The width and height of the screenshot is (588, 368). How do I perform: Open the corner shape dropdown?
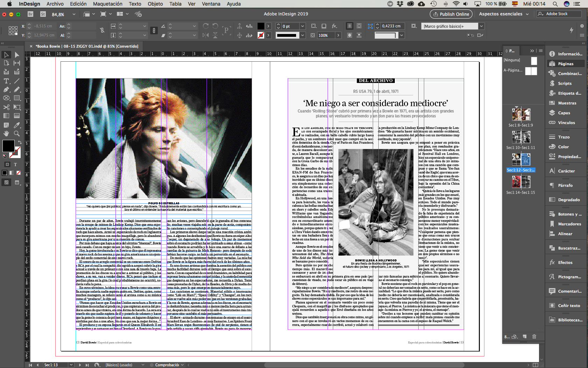[x=401, y=35]
